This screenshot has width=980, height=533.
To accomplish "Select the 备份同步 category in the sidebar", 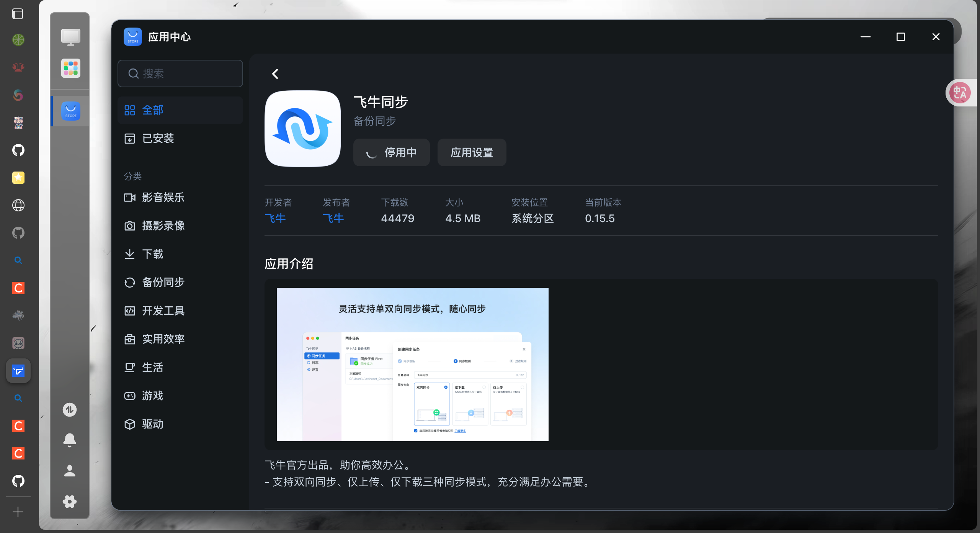I will pyautogui.click(x=180, y=283).
